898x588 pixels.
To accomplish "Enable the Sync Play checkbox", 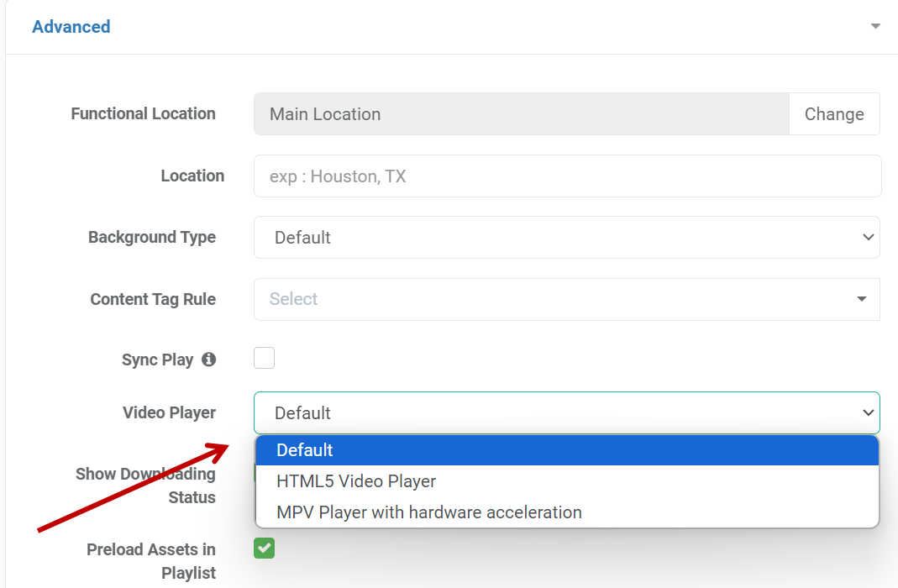I will tap(265, 359).
